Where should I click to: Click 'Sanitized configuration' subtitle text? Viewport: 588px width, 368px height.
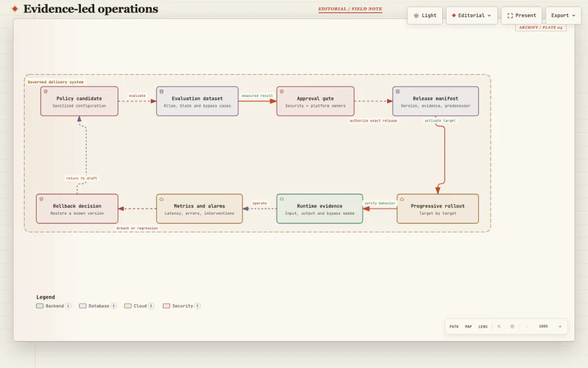79,106
